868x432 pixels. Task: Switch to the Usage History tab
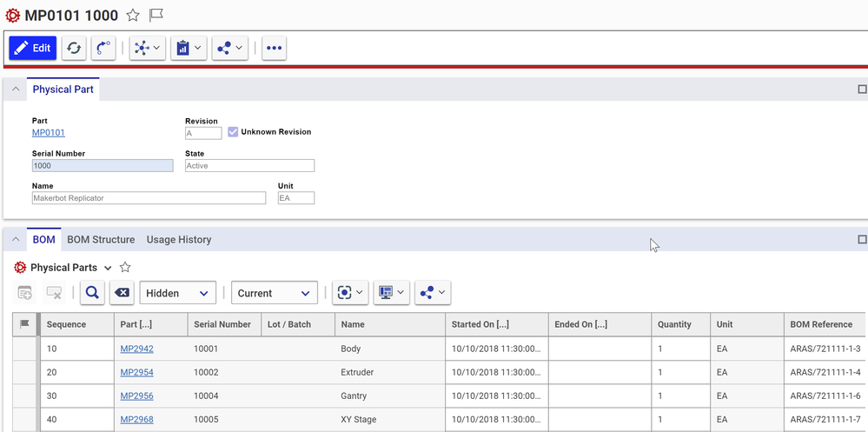coord(179,240)
